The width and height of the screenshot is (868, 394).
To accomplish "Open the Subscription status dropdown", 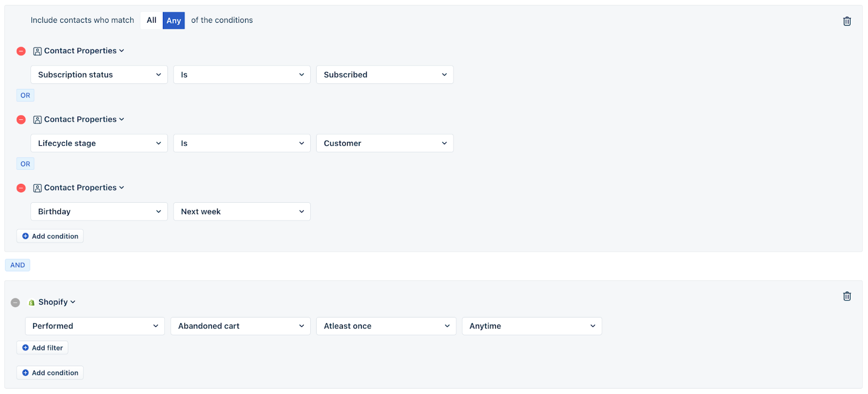I will (98, 74).
